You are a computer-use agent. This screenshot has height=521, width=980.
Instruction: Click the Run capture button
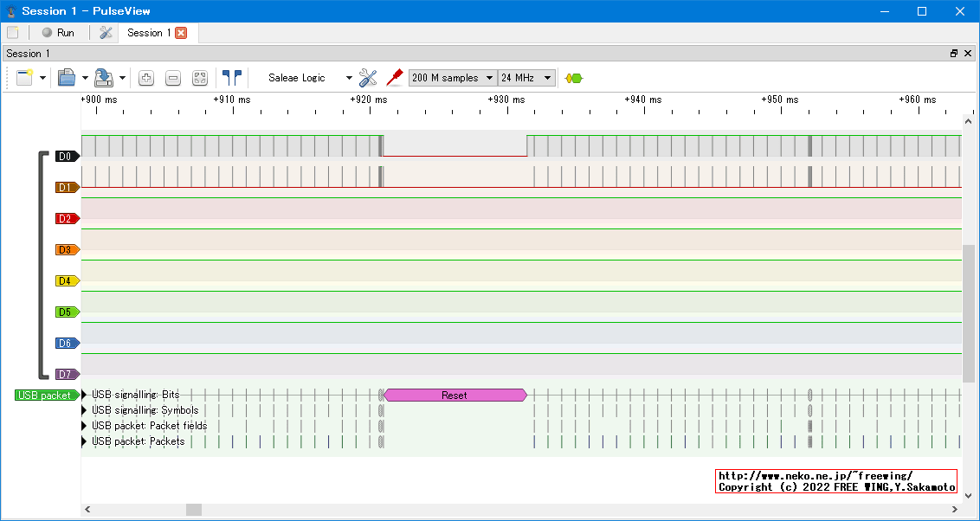point(58,33)
